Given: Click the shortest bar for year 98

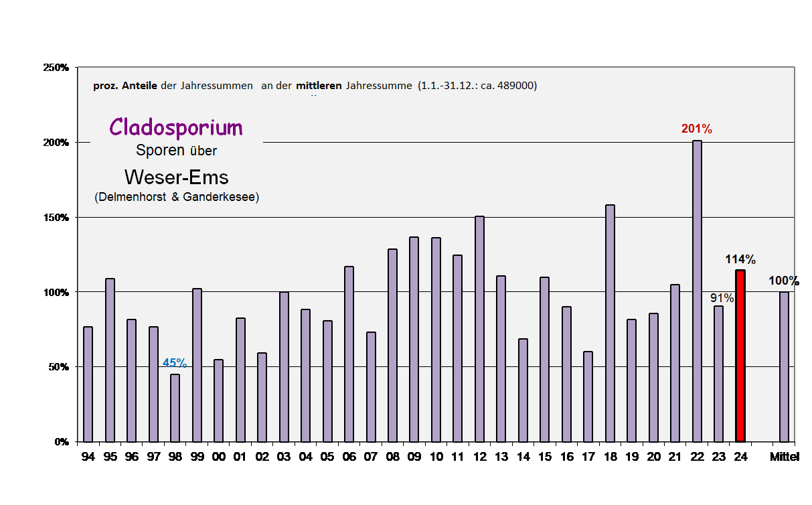Looking at the screenshot, I should point(175,408).
